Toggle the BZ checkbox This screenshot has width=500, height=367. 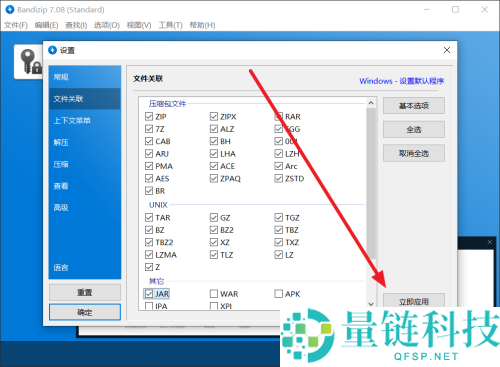tap(149, 230)
